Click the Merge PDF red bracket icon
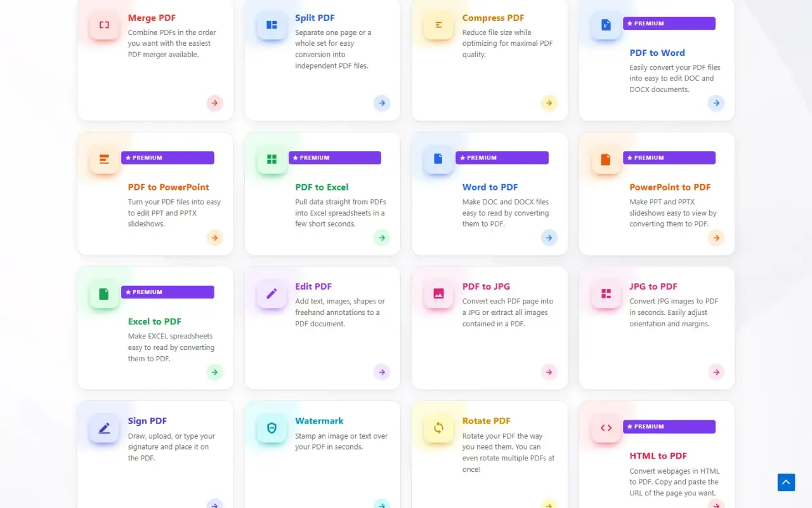This screenshot has height=508, width=812. coord(104,25)
